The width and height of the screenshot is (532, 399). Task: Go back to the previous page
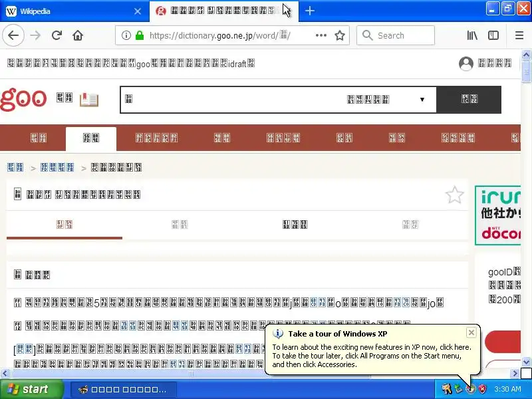click(13, 35)
